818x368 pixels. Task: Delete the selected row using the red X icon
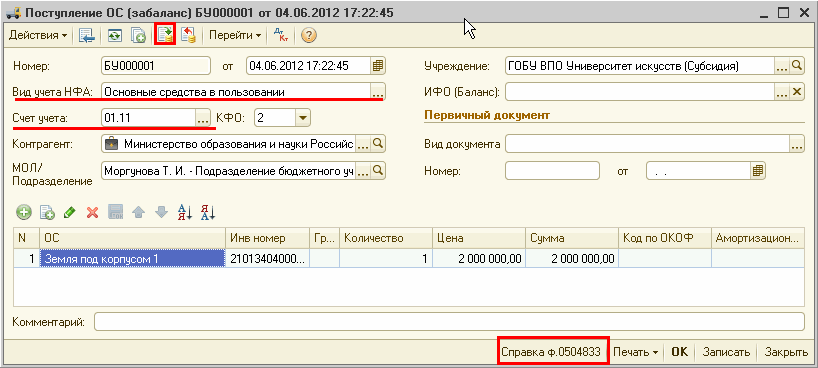point(92,212)
